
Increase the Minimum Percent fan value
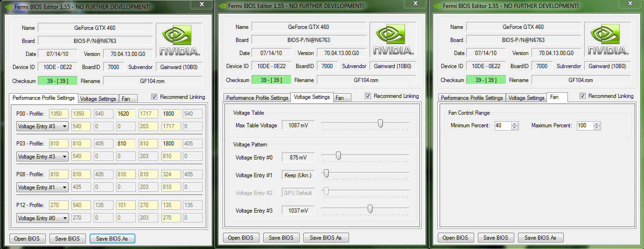tap(515, 124)
